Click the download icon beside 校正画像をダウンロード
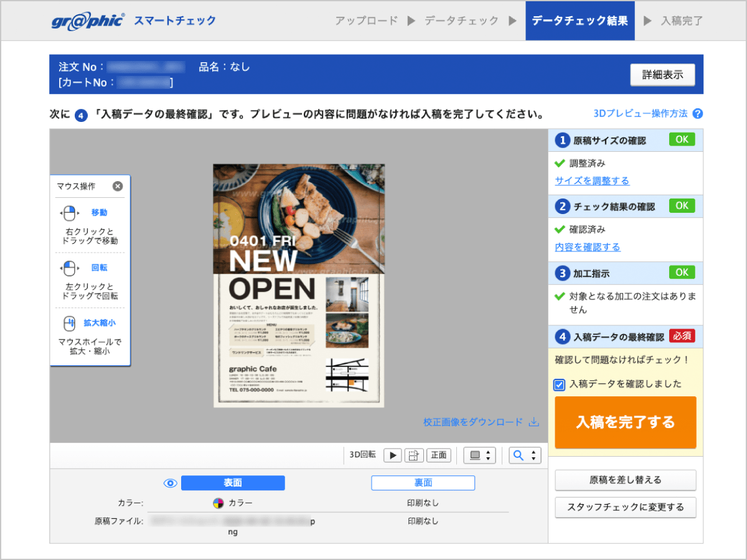Image resolution: width=747 pixels, height=560 pixels. click(x=534, y=422)
